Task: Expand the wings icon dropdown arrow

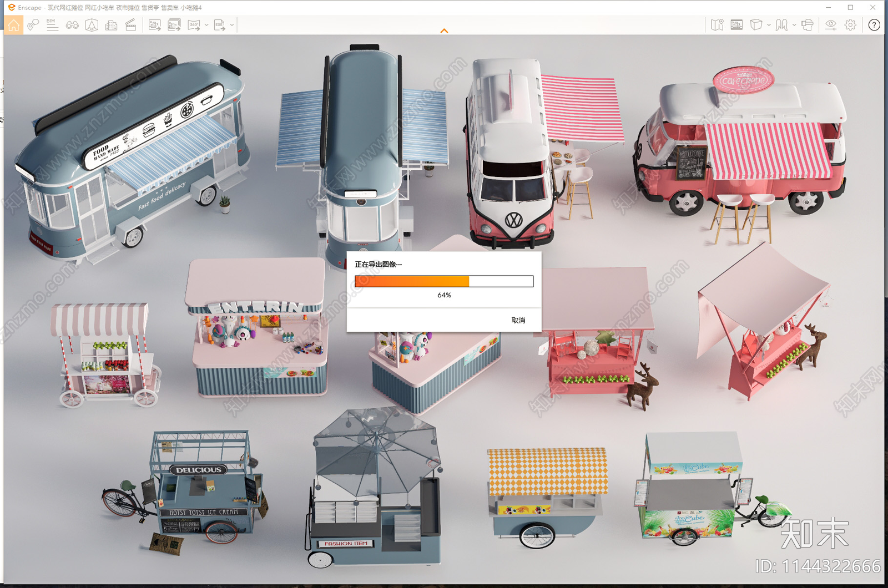Action: coord(794,25)
